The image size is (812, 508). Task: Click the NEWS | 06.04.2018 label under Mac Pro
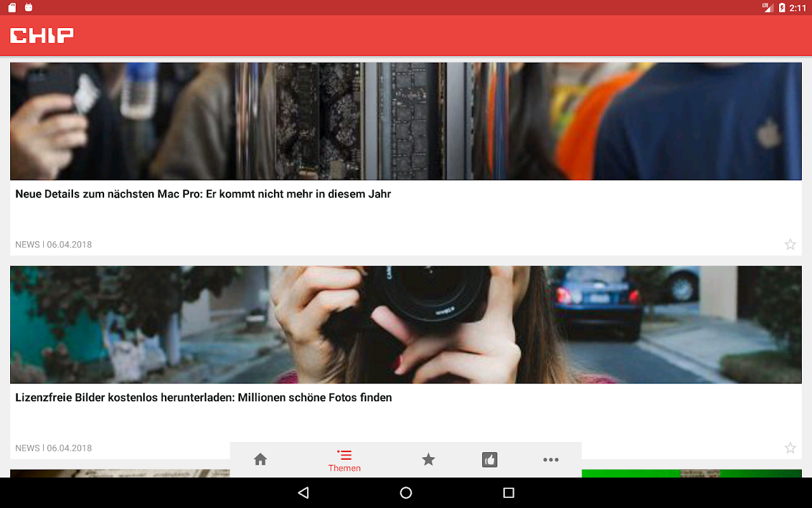[53, 244]
